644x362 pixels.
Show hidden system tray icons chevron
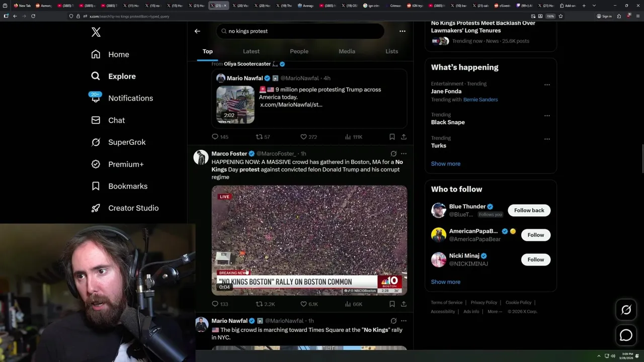pyautogui.click(x=599, y=356)
